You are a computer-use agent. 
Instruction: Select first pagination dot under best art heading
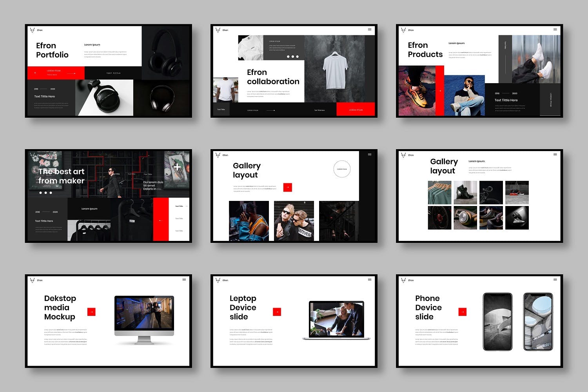[40, 193]
